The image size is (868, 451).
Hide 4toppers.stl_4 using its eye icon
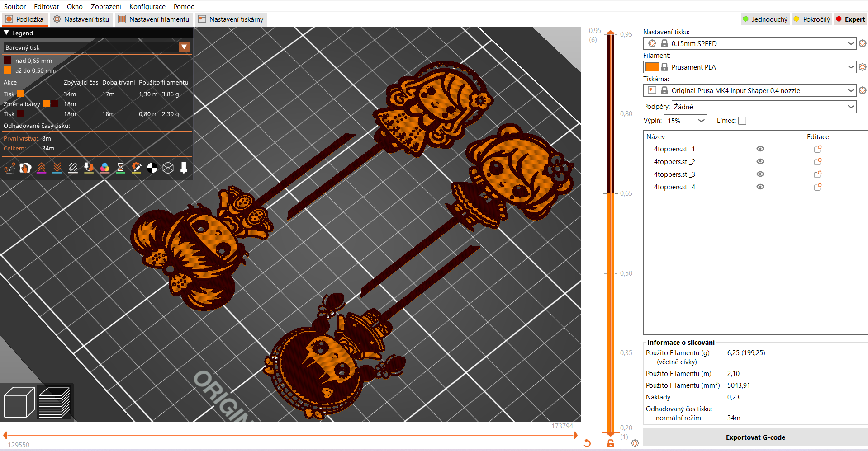(x=760, y=187)
